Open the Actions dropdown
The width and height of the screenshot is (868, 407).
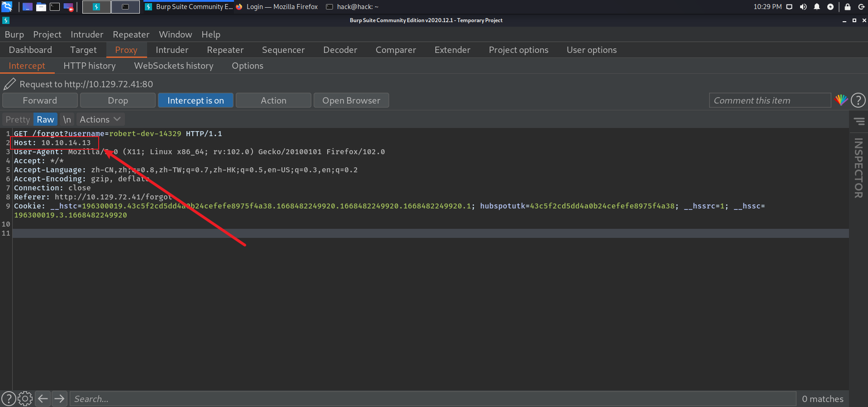tap(100, 119)
